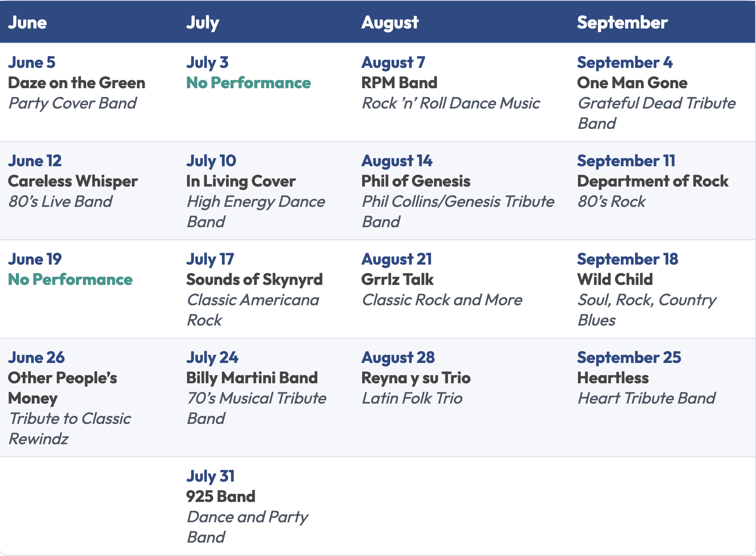The image size is (756, 556).
Task: Select the 925 Band listing
Action: click(221, 497)
